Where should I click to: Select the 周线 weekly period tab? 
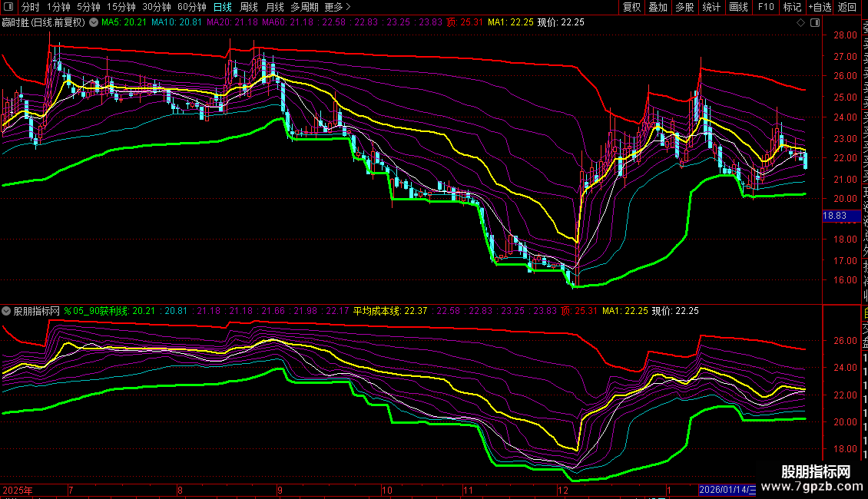(249, 7)
